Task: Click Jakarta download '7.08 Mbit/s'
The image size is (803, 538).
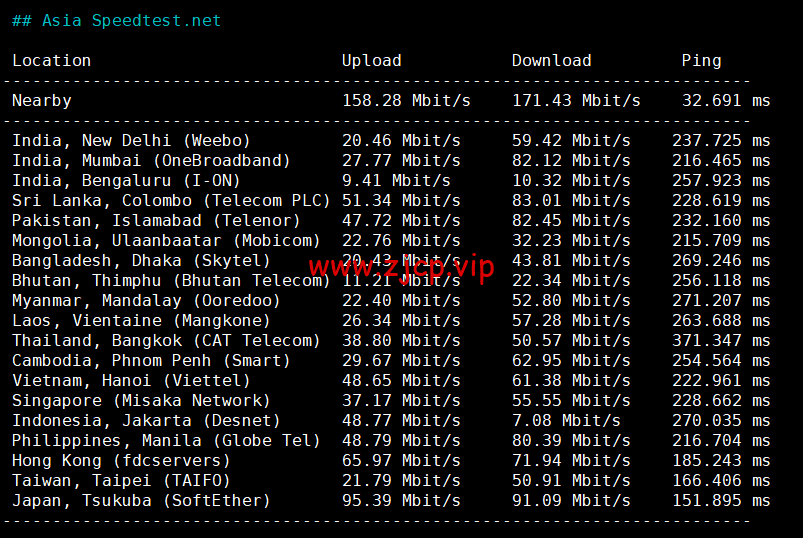Action: click(x=566, y=420)
